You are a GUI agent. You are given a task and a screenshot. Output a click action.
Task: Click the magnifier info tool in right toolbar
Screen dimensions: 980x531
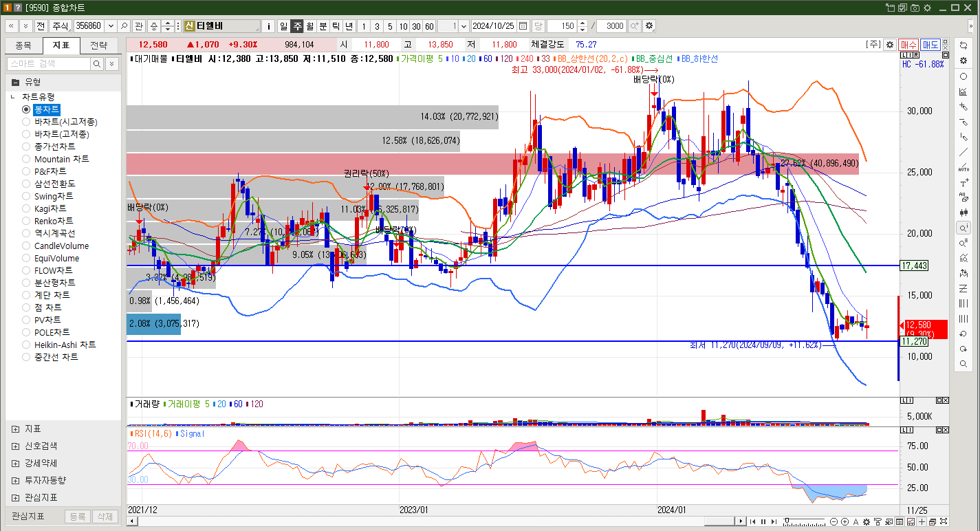(963, 227)
